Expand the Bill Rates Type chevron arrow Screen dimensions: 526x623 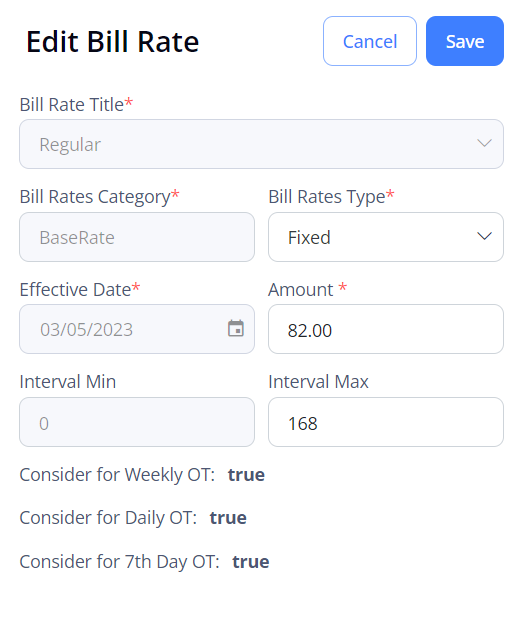[484, 236]
